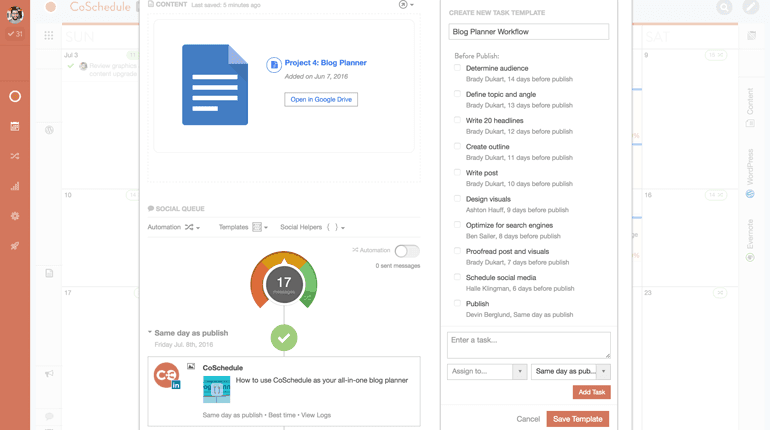Click the Content panel icon on right
The image size is (770, 430).
coord(750,123)
